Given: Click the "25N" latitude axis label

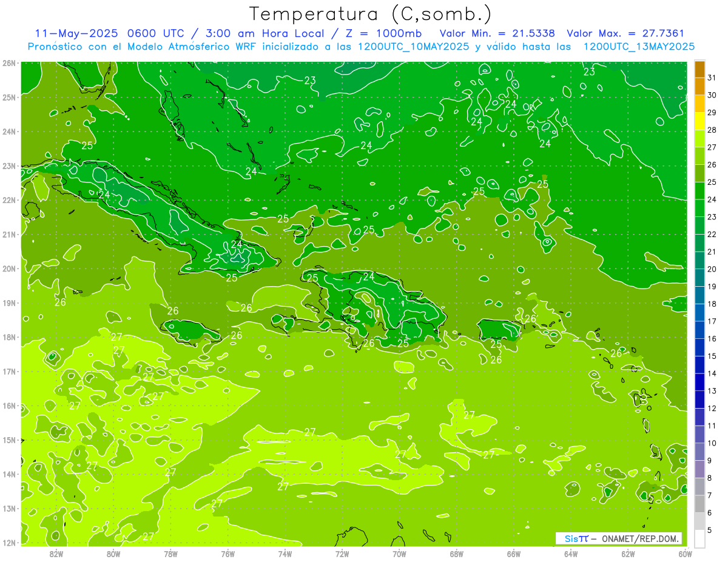Looking at the screenshot, I should pos(9,97).
